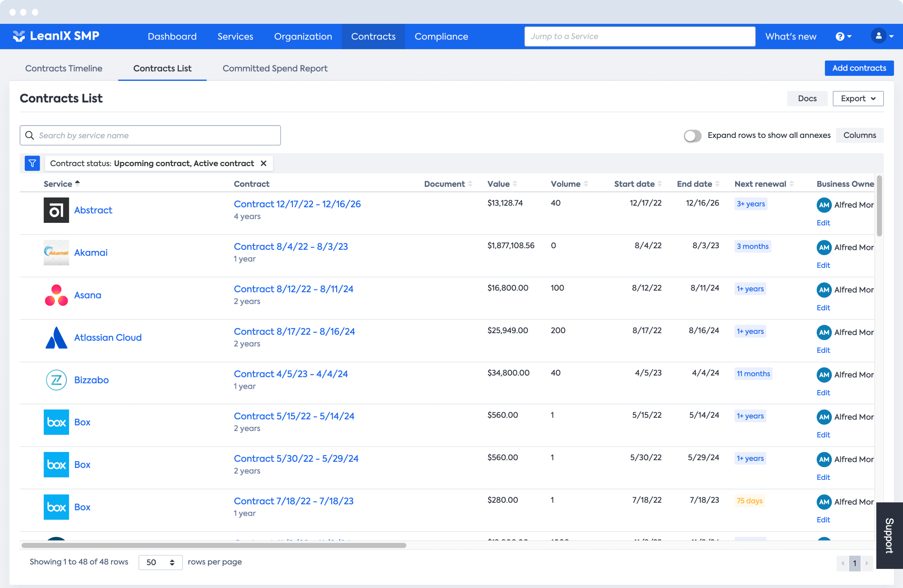Click the AM avatar in Abstract row

[824, 205]
